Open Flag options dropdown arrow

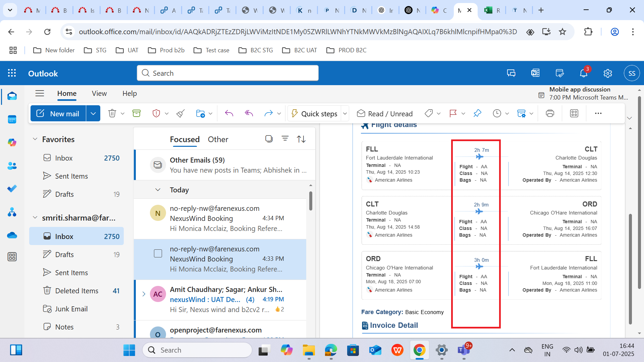[x=464, y=114]
